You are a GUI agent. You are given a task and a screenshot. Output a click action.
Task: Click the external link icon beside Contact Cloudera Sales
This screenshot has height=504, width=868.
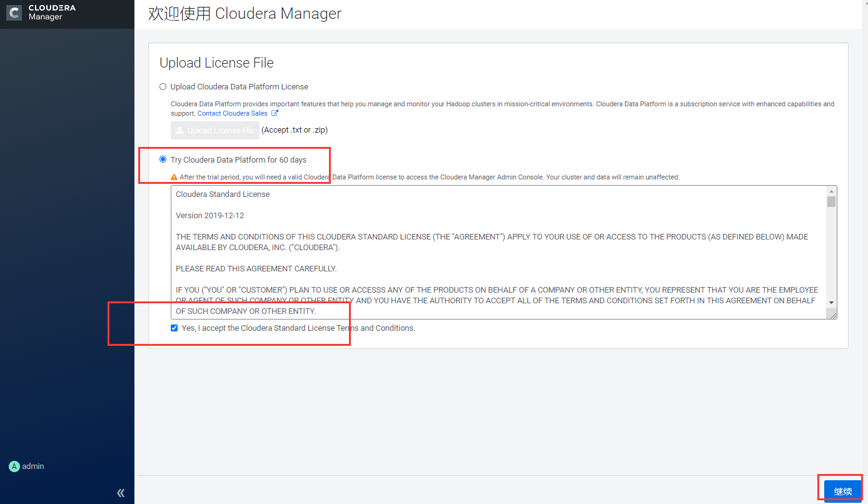(275, 113)
